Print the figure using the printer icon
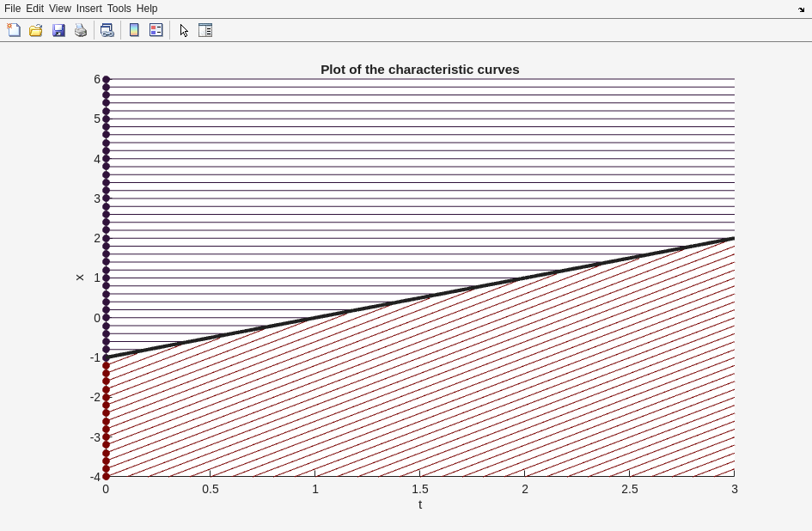 pyautogui.click(x=81, y=30)
